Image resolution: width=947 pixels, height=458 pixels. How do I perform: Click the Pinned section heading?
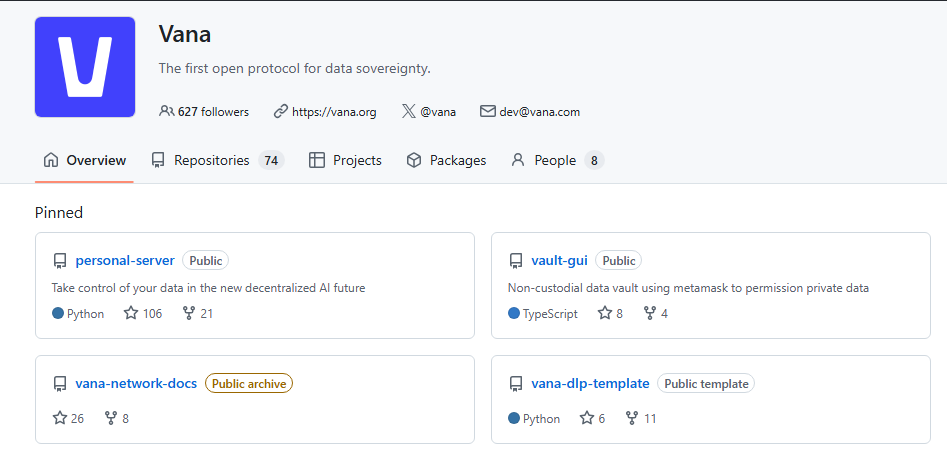[x=59, y=212]
